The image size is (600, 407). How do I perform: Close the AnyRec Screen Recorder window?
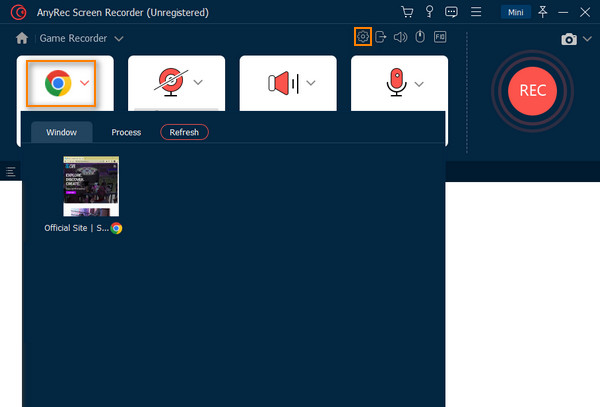[585, 12]
